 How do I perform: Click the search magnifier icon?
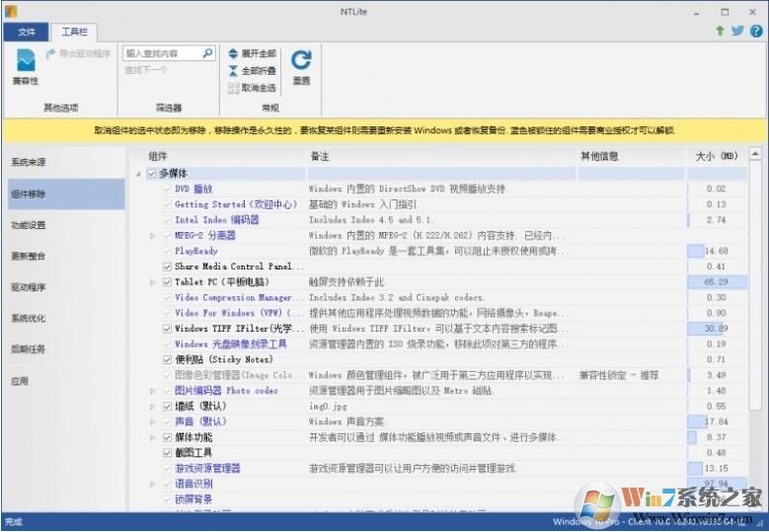[x=208, y=52]
